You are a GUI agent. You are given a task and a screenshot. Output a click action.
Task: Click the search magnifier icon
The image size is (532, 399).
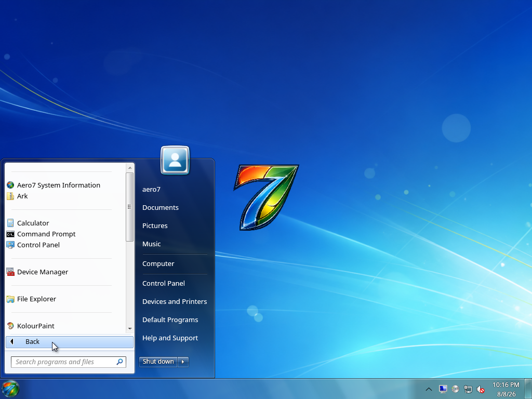tap(120, 362)
